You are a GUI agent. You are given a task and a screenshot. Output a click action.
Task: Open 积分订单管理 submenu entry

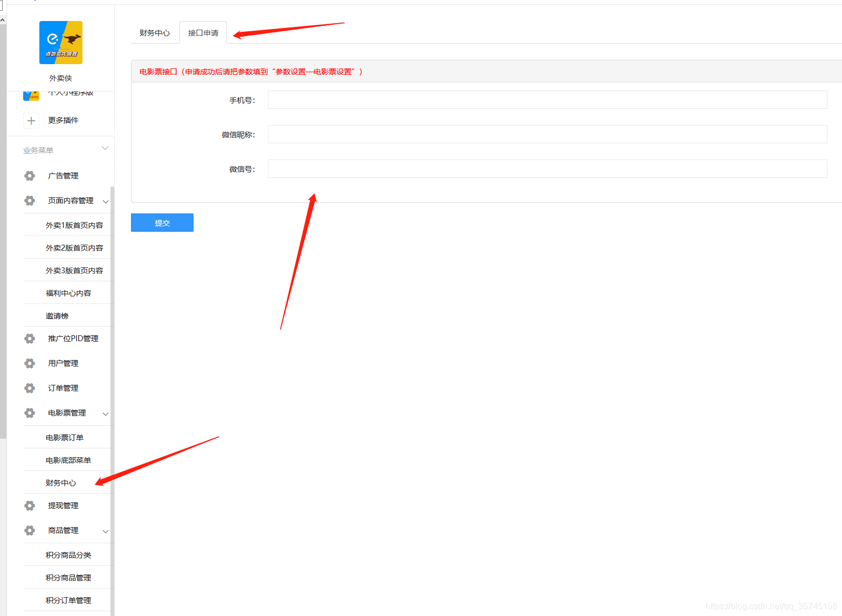pos(68,600)
